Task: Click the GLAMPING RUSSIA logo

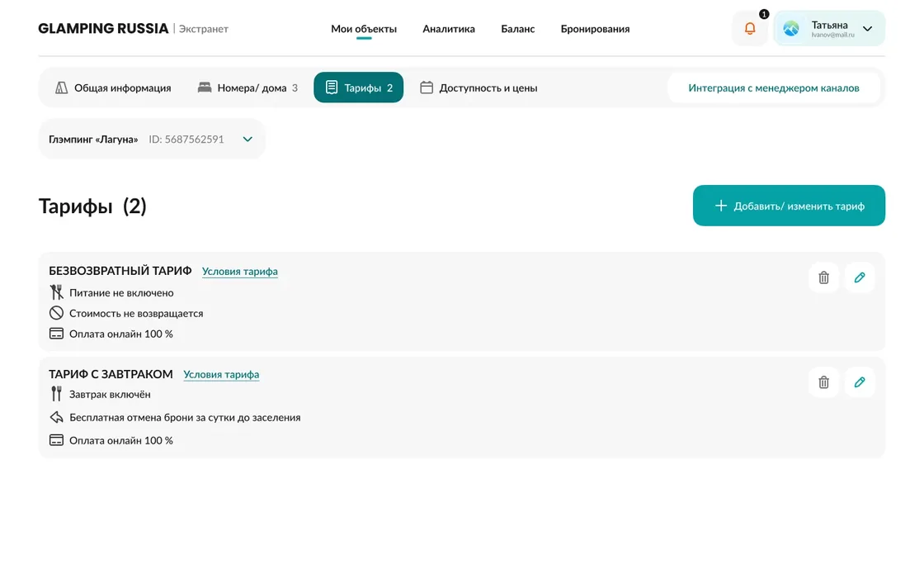Action: 103,28
